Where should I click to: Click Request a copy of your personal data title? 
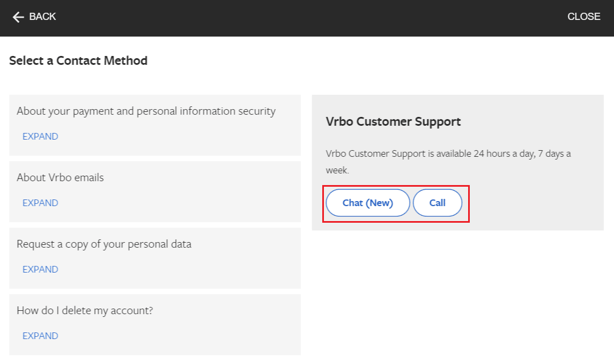pyautogui.click(x=104, y=244)
